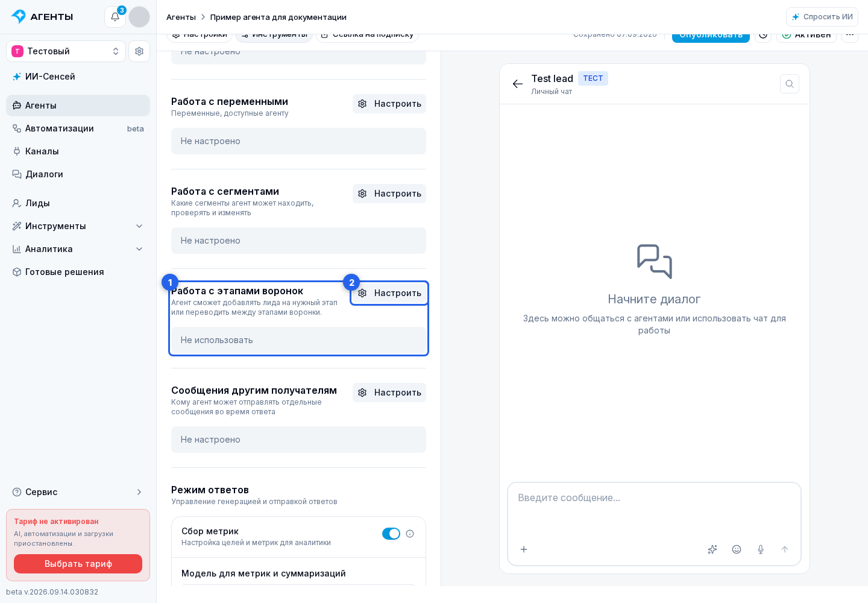Open Автоматизации in the sidebar
Viewport: 868px width, 603px height.
78,128
